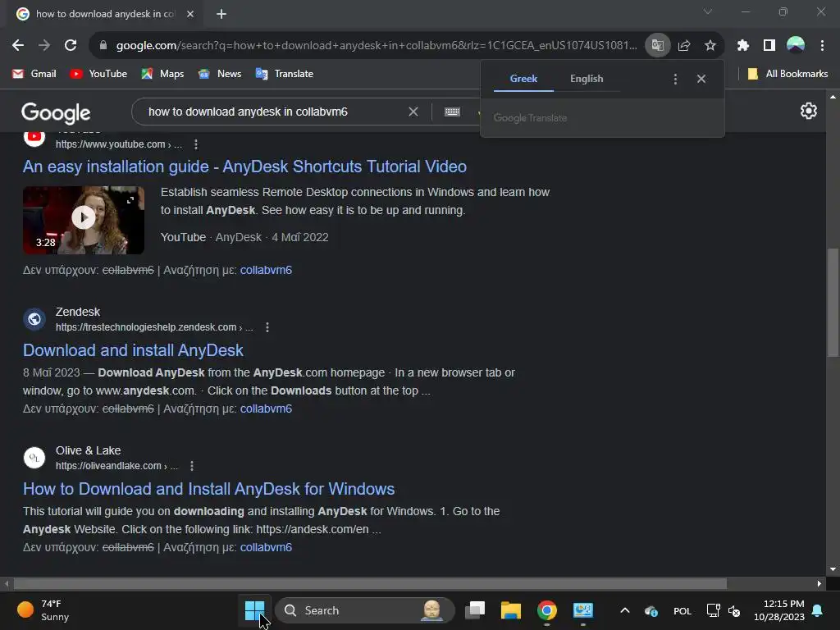This screenshot has height=630, width=840.
Task: Open the notification bell icon
Action: click(x=818, y=610)
